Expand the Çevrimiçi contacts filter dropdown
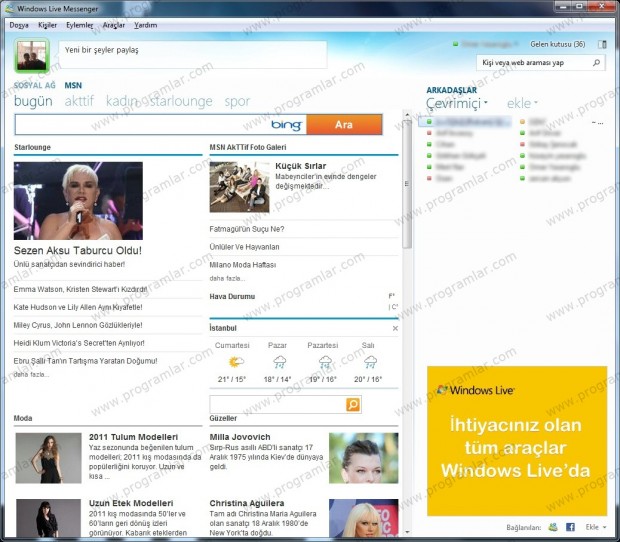 [457, 104]
